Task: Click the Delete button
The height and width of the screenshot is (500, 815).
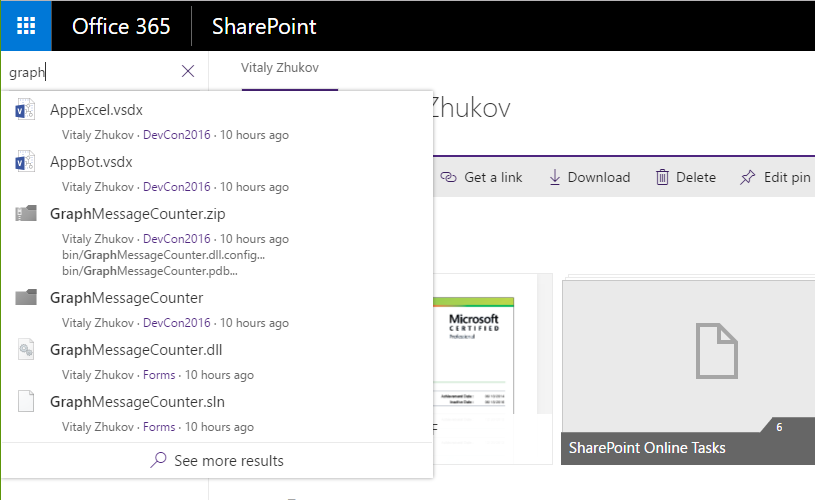Action: (x=686, y=177)
